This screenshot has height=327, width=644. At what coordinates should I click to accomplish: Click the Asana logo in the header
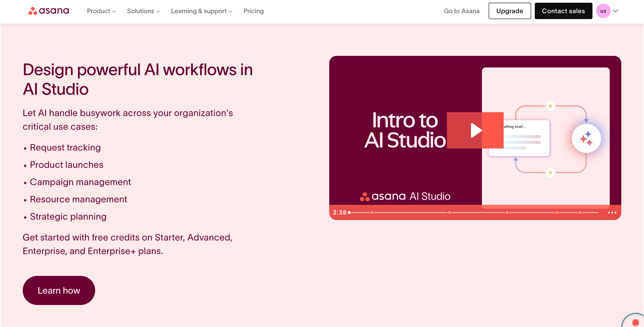pos(49,11)
